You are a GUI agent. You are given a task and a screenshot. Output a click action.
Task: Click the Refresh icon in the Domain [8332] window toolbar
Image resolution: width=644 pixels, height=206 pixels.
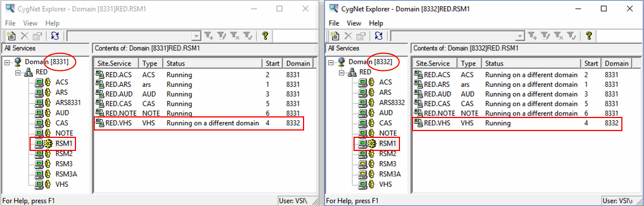(x=378, y=36)
